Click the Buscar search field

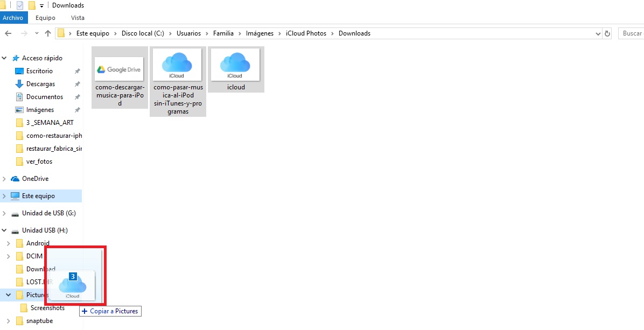pos(631,34)
